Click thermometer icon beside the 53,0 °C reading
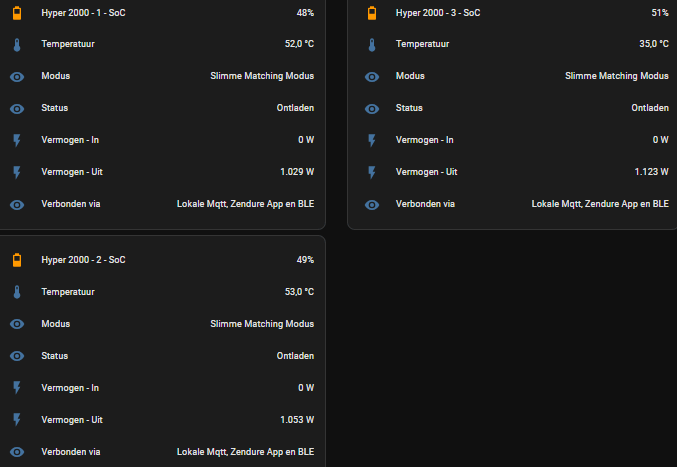Screen dimensions: 677x467 (17, 292)
